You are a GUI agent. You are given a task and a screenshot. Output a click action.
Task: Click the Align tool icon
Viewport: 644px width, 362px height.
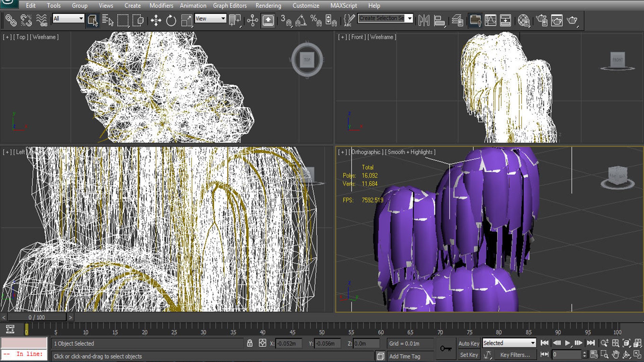click(x=439, y=20)
